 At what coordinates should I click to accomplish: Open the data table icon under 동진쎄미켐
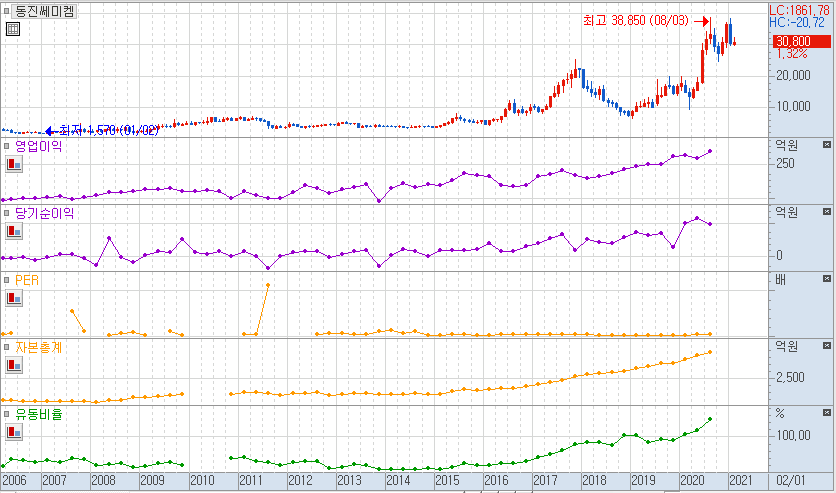pyautogui.click(x=13, y=29)
